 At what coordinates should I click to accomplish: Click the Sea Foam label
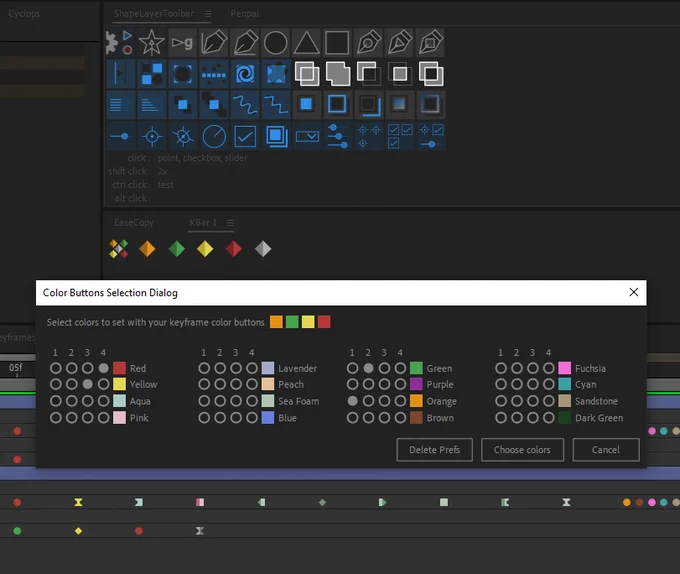(298, 401)
